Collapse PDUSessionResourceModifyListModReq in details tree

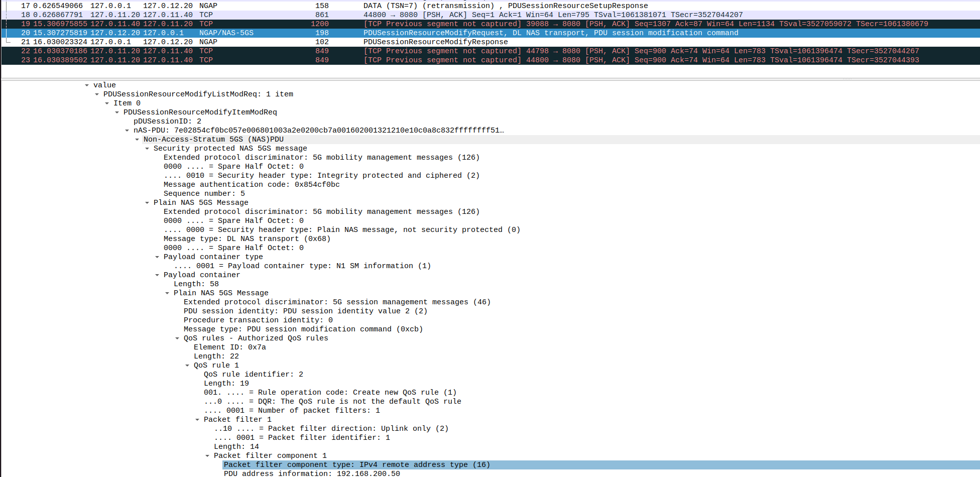pos(97,94)
